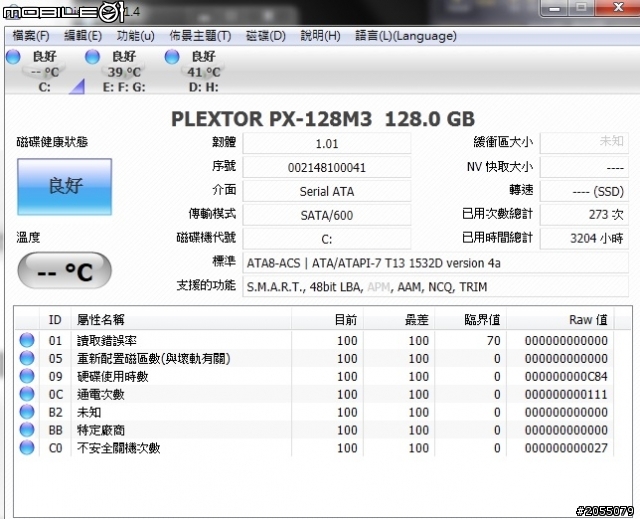The height and width of the screenshot is (519, 640).
Task: Click the supported features field
Action: 436,287
